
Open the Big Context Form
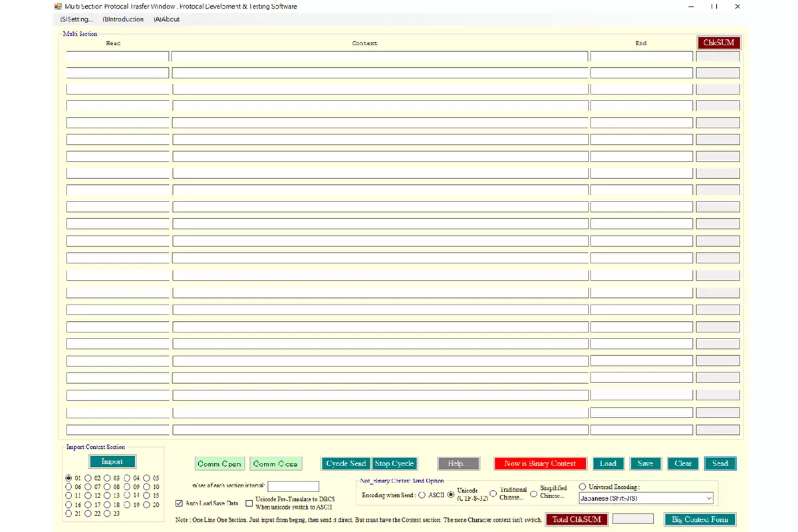700,519
